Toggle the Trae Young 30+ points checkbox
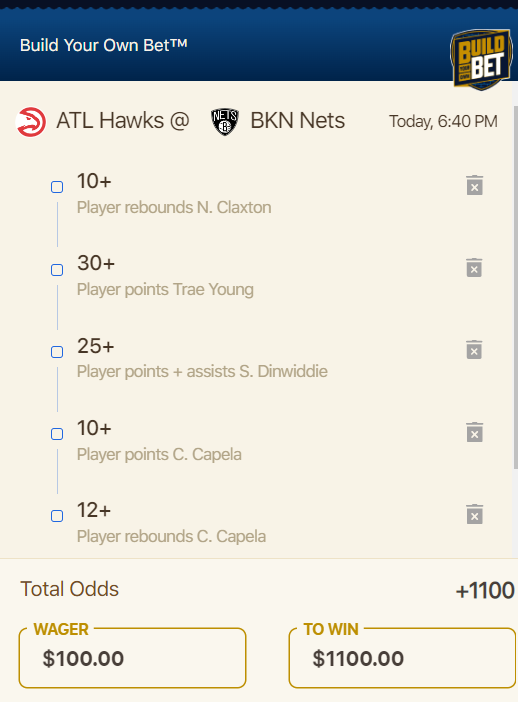 [x=57, y=270]
